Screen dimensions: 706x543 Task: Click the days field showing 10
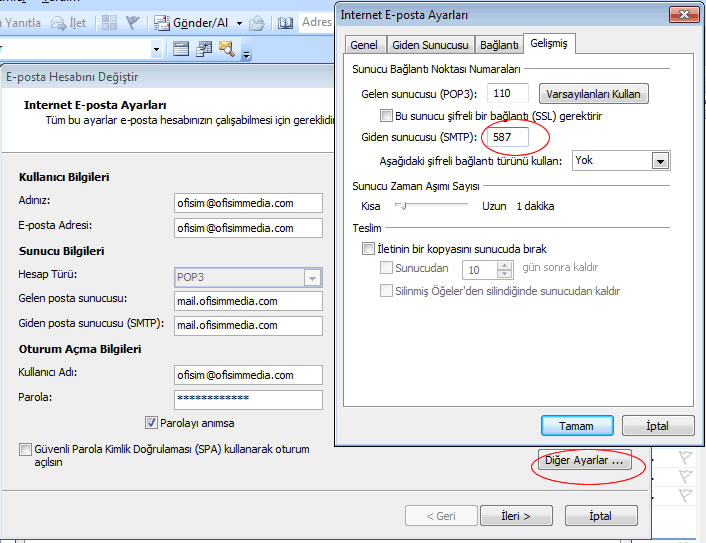click(x=480, y=270)
